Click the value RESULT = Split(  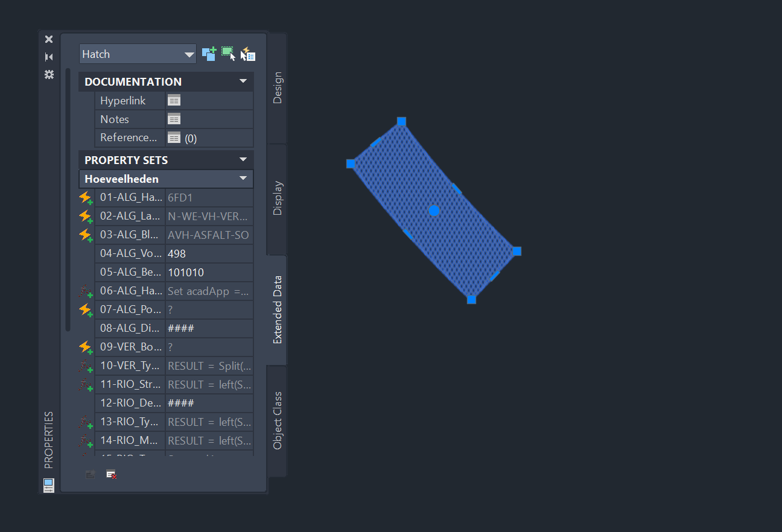[x=209, y=366]
